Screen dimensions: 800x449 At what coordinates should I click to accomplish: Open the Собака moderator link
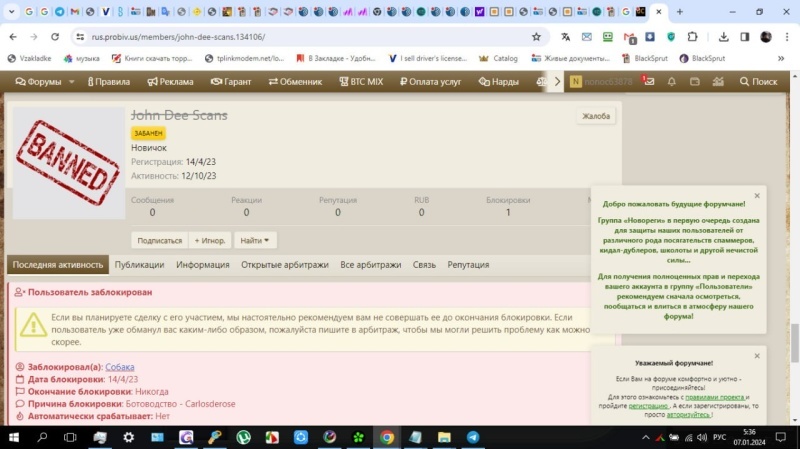tap(120, 367)
